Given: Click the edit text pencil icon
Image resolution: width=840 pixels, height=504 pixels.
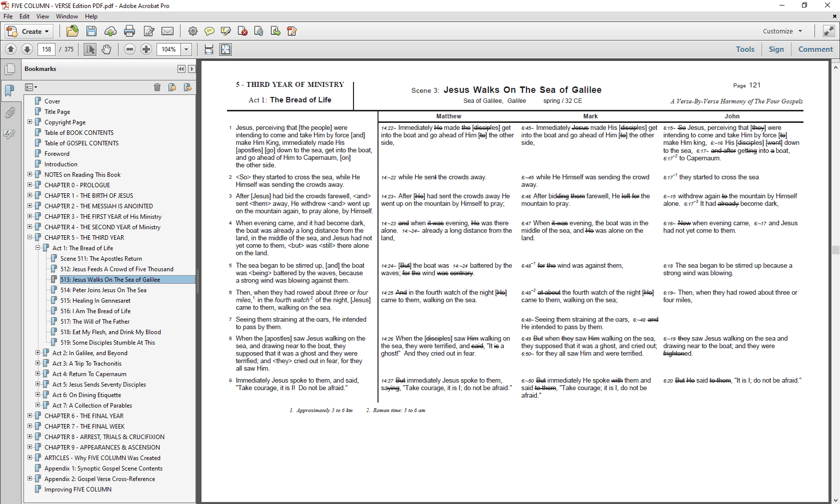Looking at the screenshot, I should 149,31.
